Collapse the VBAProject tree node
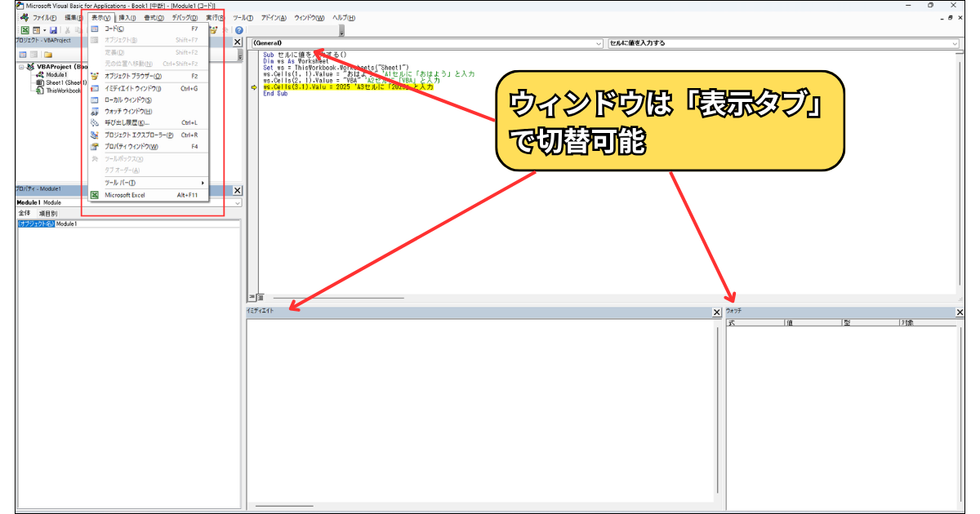 coord(20,66)
